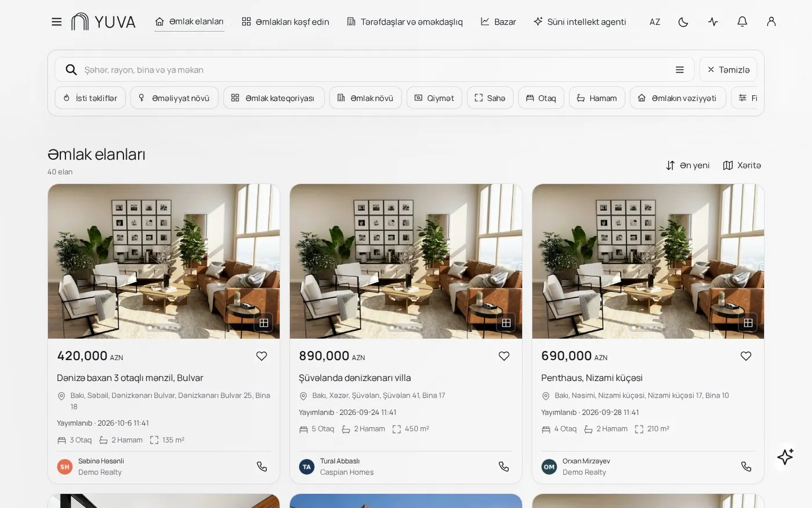Image resolution: width=812 pixels, height=508 pixels.
Task: Open Şüvəlanda dənizkənarı villa listing title
Action: 355,378
